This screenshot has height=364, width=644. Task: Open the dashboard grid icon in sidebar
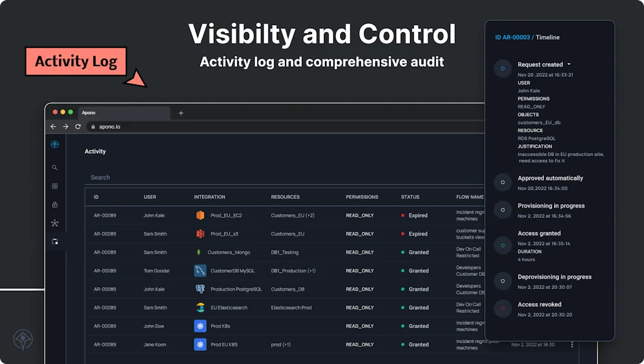[55, 186]
